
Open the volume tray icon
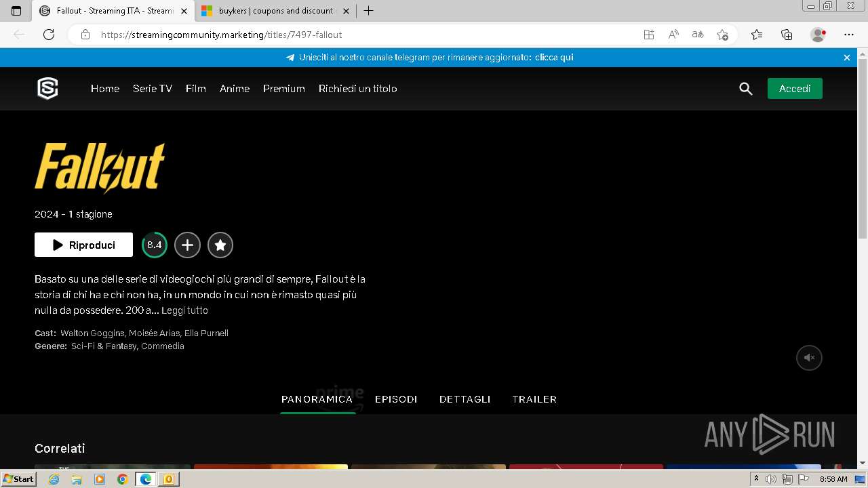coord(771,479)
